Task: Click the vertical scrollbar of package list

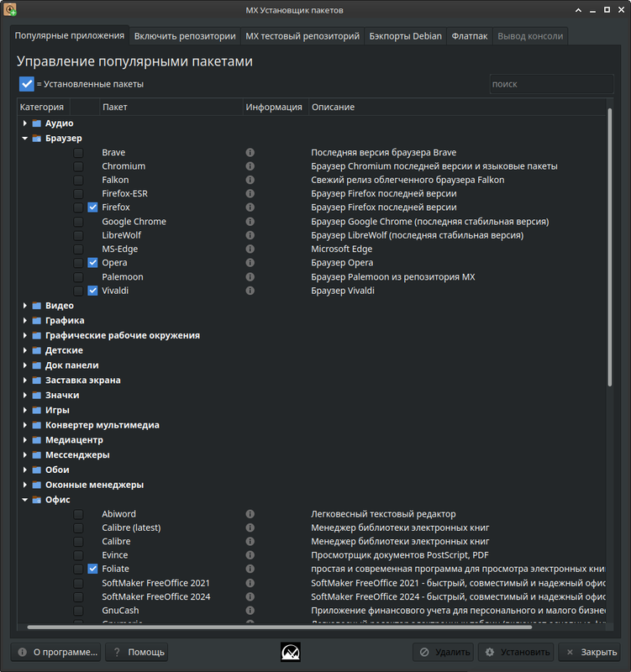Action: [609, 247]
